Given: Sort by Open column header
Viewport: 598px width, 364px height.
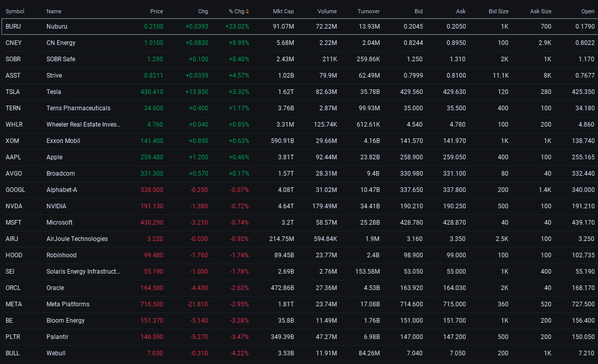Looking at the screenshot, I should coord(588,11).
